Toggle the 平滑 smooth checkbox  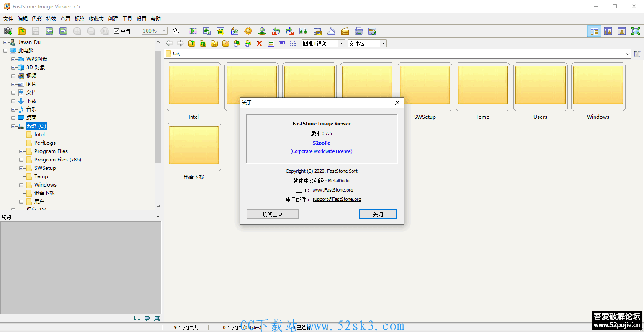pos(117,31)
